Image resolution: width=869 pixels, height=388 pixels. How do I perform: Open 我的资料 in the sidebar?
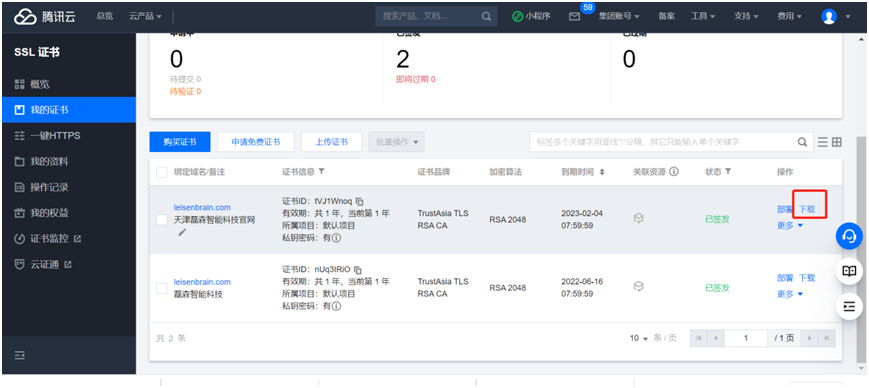tap(68, 161)
